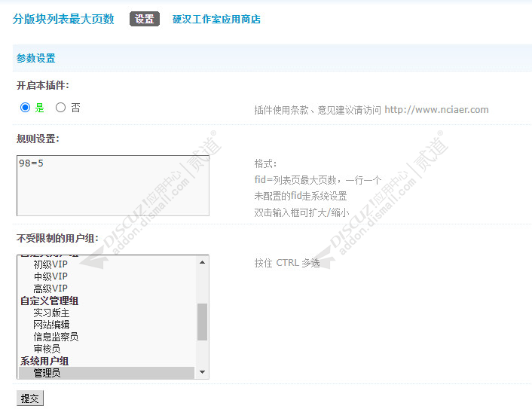Select 信息监察员 user group
This screenshot has width=532, height=409.
pos(56,337)
